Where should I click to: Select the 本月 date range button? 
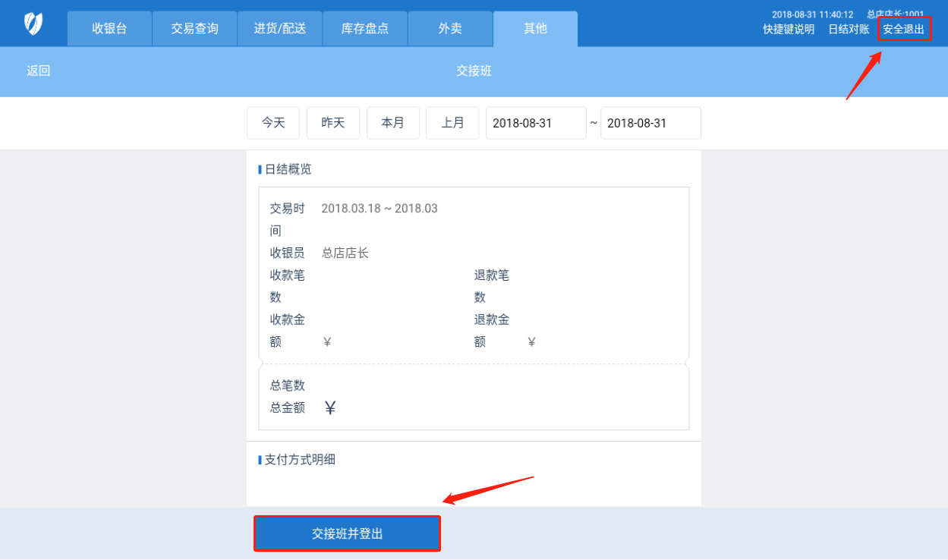(x=393, y=123)
